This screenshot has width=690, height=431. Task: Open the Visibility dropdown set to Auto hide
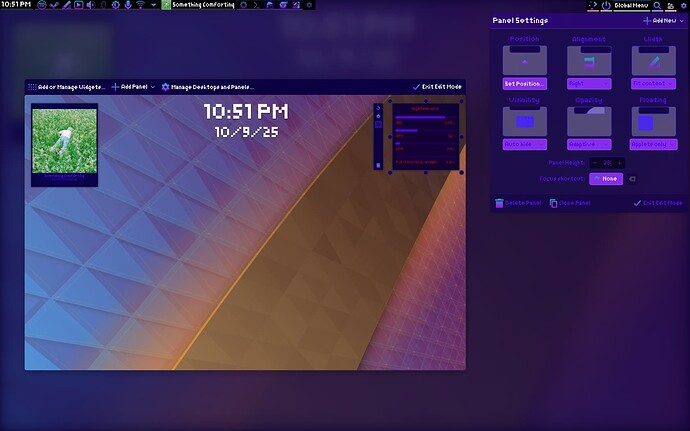coord(525,144)
